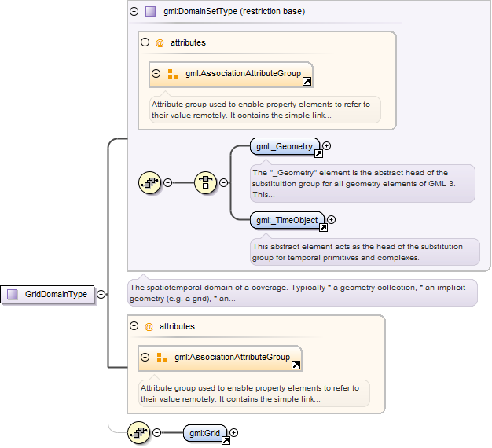Image resolution: width=492 pixels, height=448 pixels.
Task: Follow the reference arrow on gml:_Geometry
Action: tap(318, 154)
